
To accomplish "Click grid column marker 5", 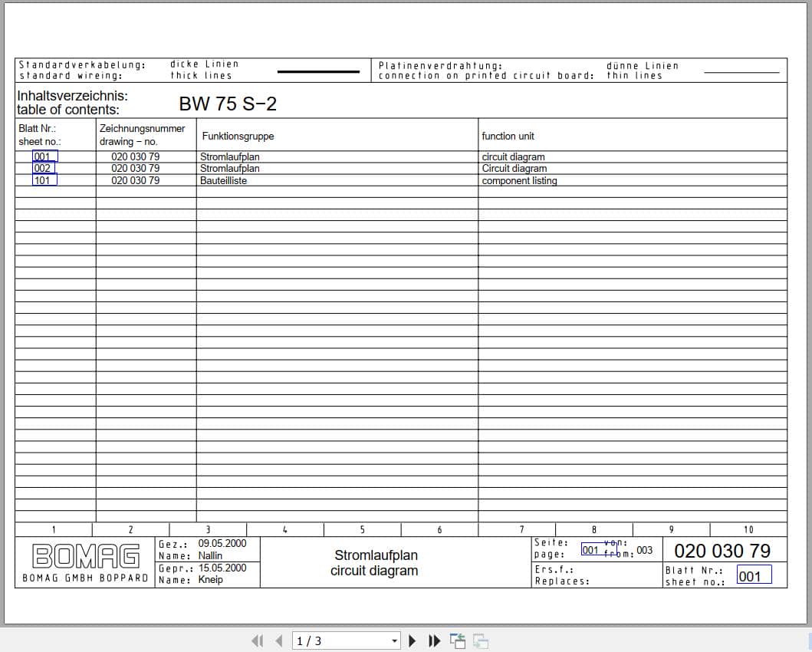I will tap(362, 529).
